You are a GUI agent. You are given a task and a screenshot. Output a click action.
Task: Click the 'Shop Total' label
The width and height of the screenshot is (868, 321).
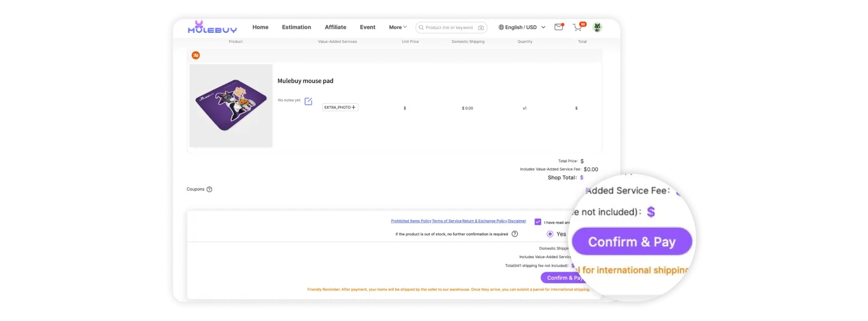pyautogui.click(x=563, y=178)
